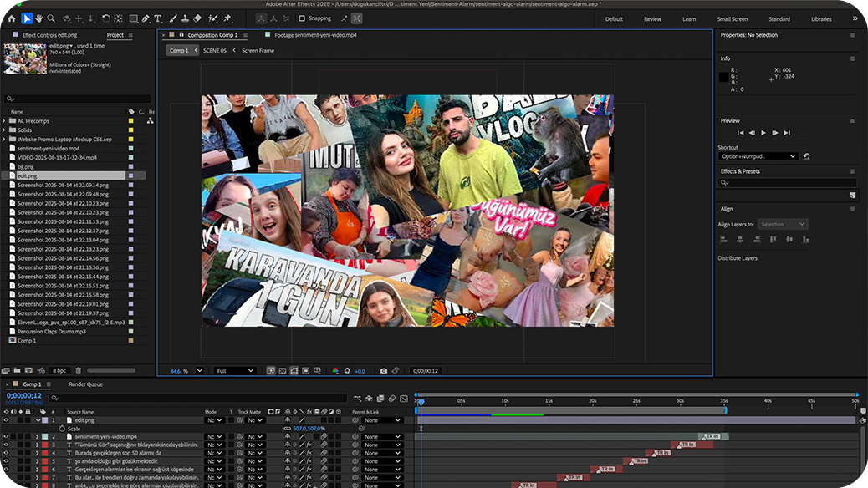
Task: Take a snapshot with camera icon
Action: coord(384,371)
